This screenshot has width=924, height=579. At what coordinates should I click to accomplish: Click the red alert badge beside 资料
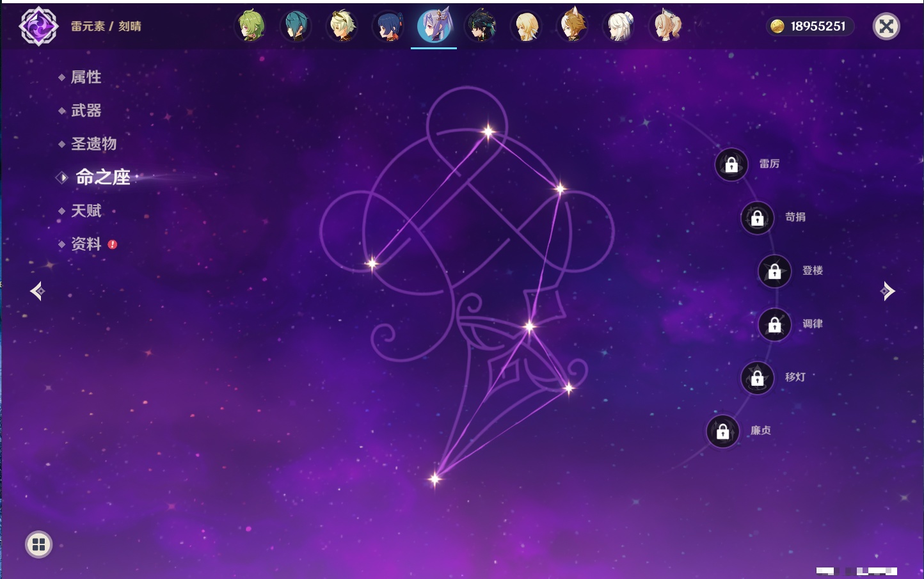tap(113, 244)
